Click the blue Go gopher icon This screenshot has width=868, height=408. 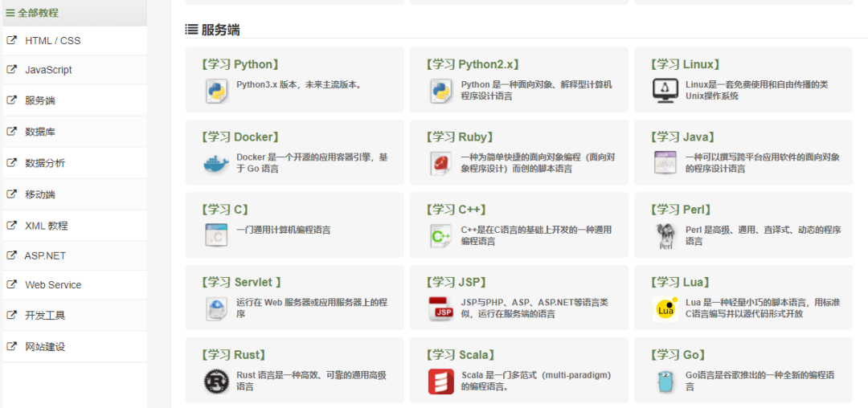click(x=665, y=381)
